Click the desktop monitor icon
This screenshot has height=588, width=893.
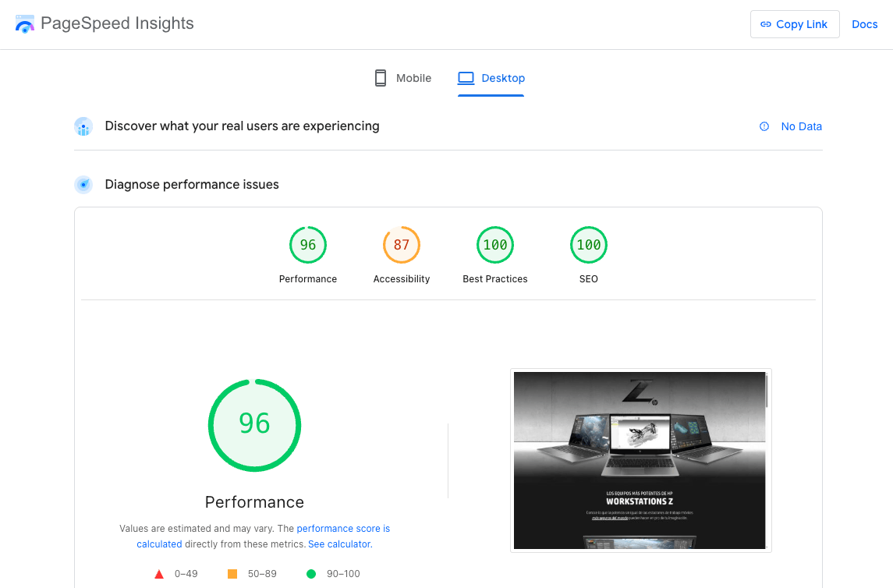click(466, 77)
